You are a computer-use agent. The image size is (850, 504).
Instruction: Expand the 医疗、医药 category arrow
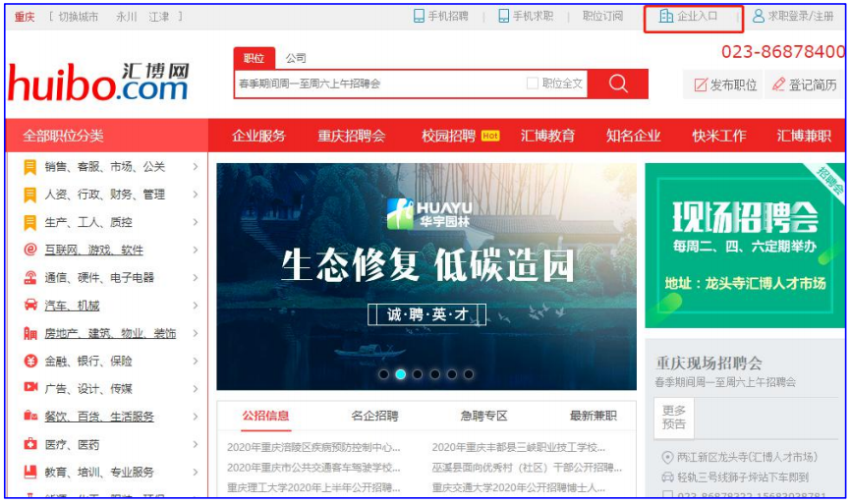pos(196,444)
